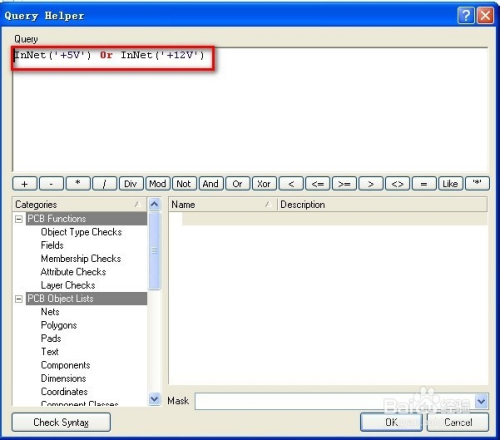Confirm the query with OK

391,422
